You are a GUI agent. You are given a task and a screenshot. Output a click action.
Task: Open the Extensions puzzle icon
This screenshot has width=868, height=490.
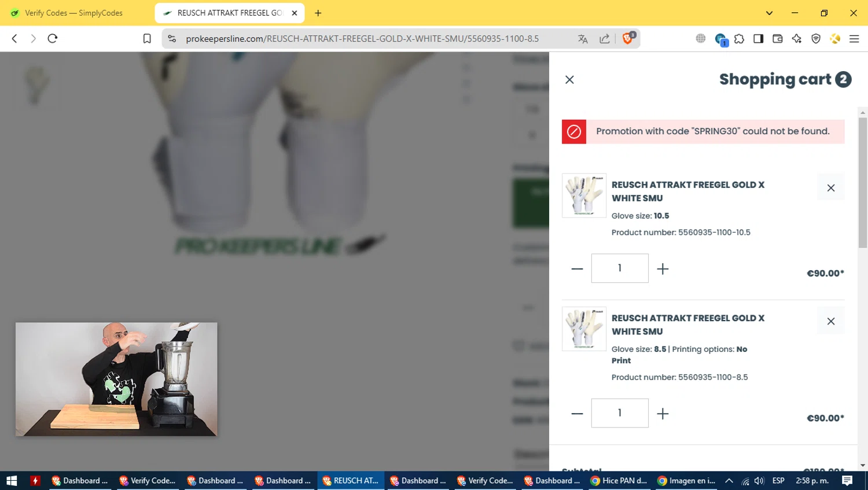(740, 39)
